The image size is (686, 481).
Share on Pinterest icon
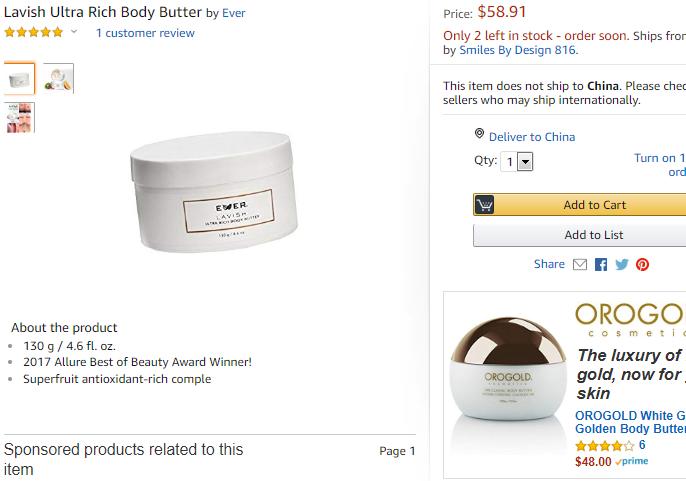642,265
